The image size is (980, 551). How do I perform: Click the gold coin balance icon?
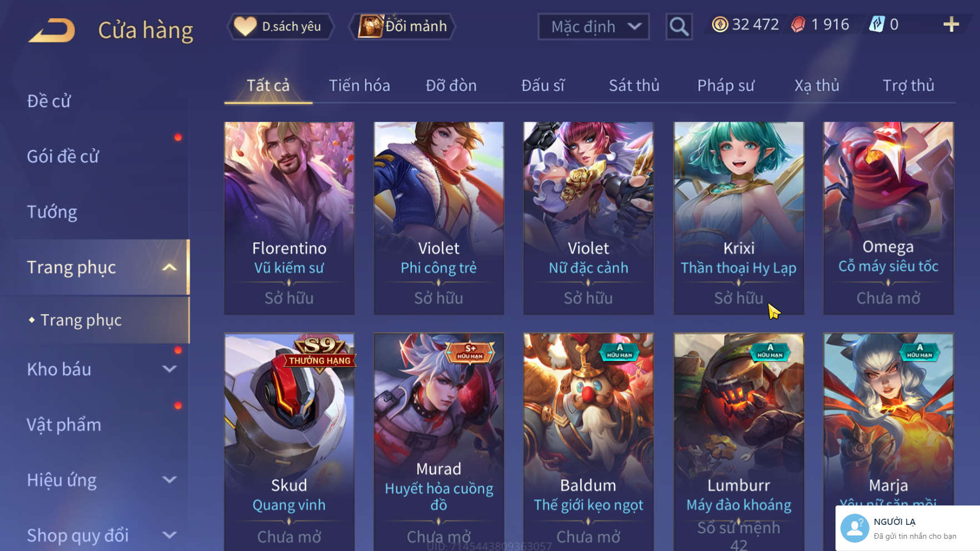[720, 24]
